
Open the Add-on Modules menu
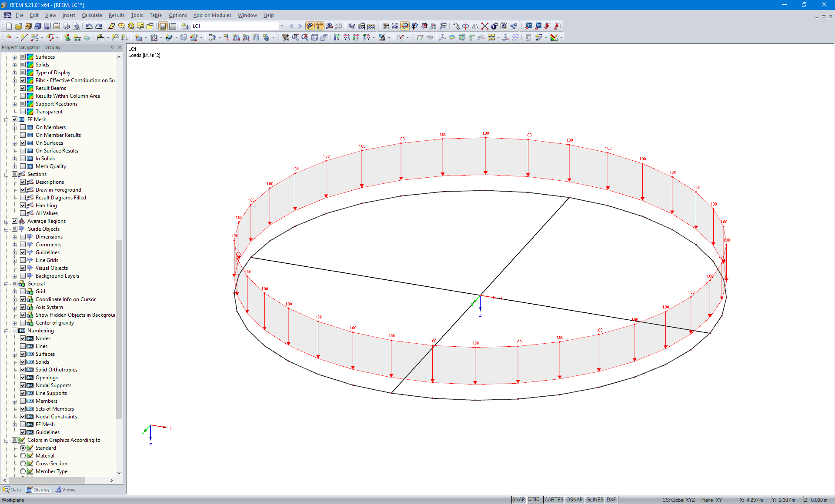pyautogui.click(x=212, y=15)
